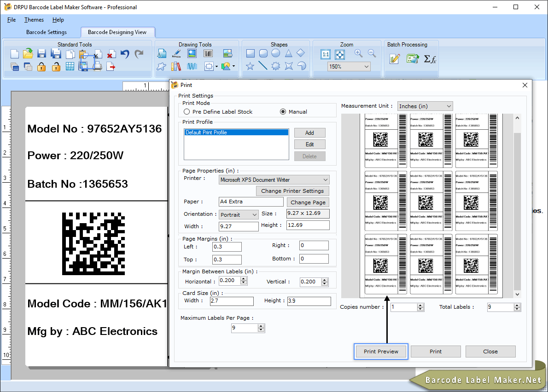Screen dimensions: 548x392
Task: Draw a rectangle shape
Action: click(x=250, y=53)
